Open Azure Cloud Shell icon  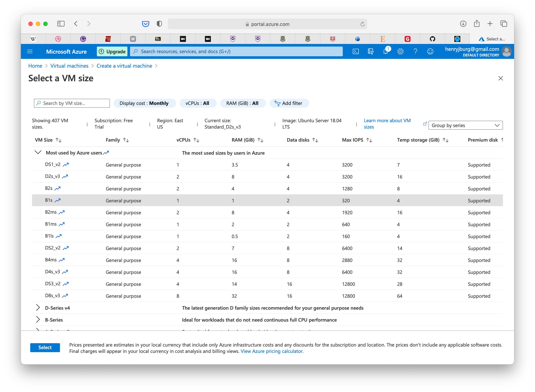355,51
